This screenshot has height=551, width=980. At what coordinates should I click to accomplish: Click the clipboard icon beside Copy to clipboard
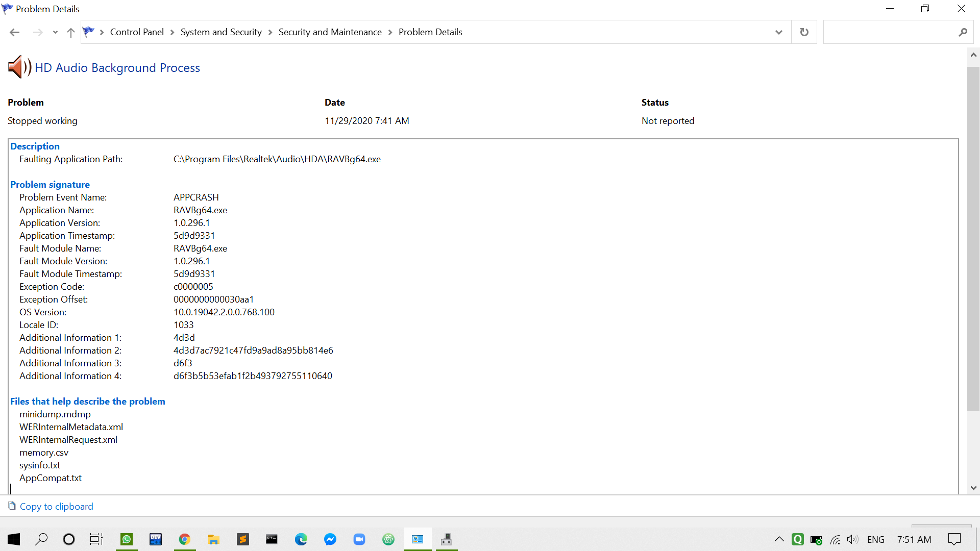(x=12, y=506)
